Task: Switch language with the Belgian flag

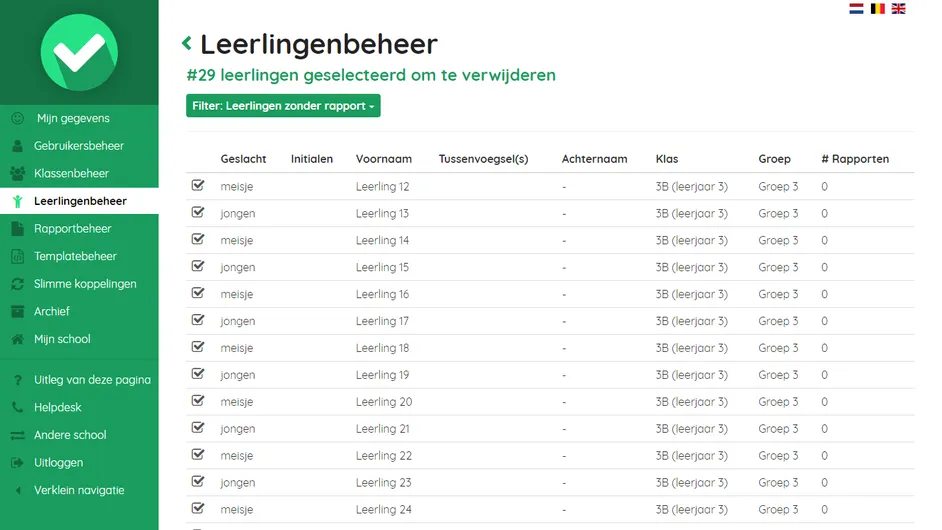Action: pos(877,8)
